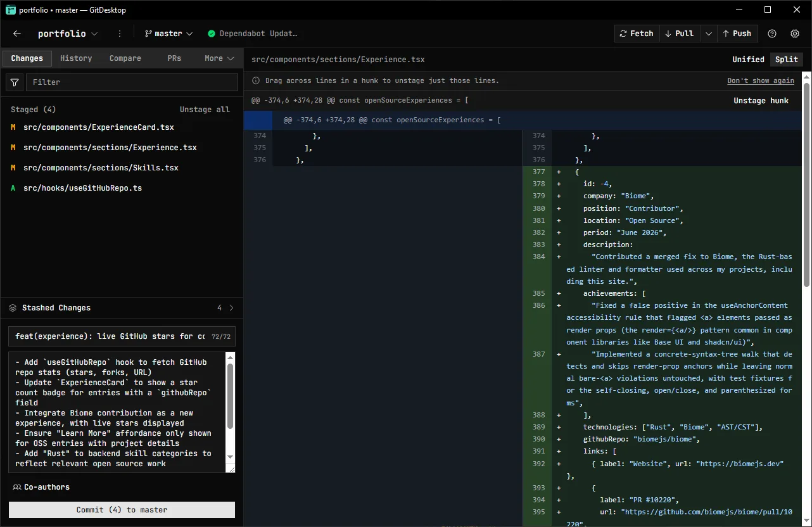Click the Staged (4) header

click(34, 110)
